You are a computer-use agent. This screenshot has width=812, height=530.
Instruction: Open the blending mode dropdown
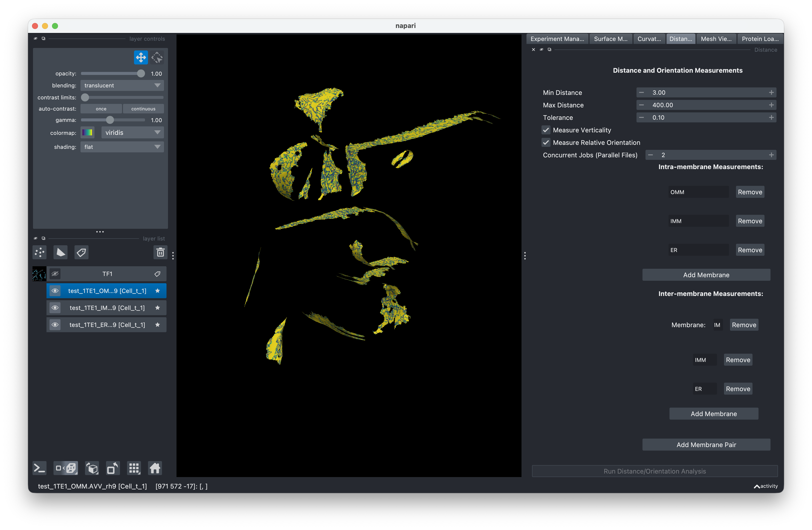pyautogui.click(x=122, y=86)
